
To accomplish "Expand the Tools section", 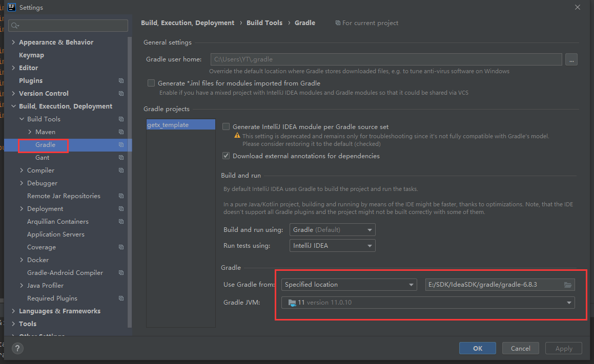I will [x=14, y=324].
